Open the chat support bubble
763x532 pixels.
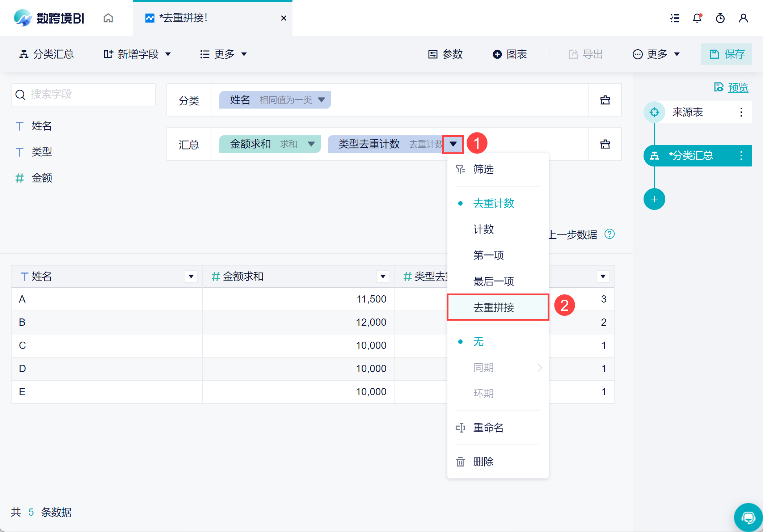(748, 518)
